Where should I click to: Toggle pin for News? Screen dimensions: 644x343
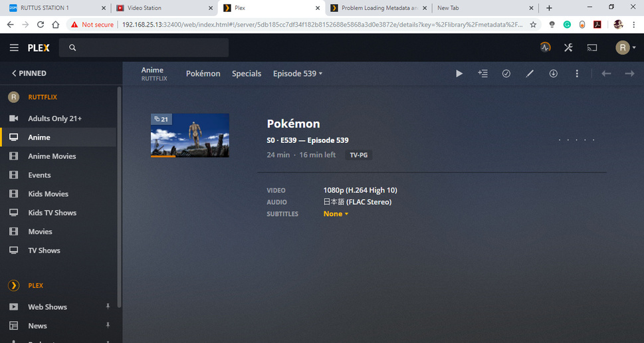tap(108, 325)
